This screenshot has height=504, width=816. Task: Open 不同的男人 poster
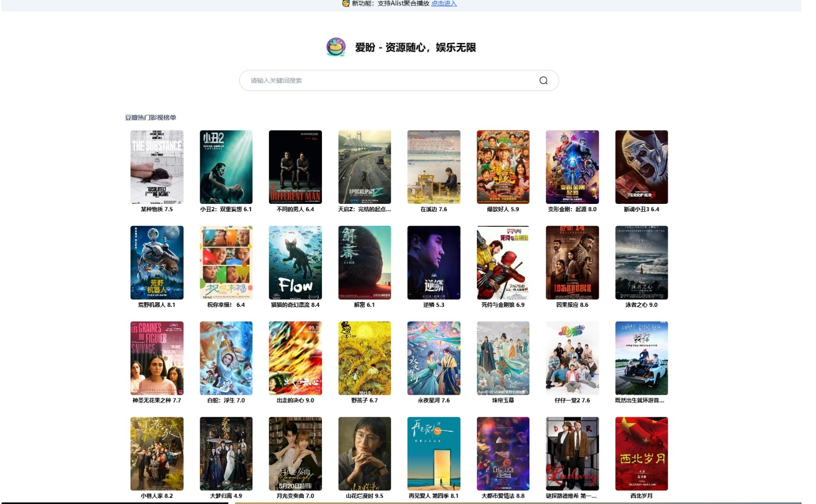pyautogui.click(x=295, y=167)
